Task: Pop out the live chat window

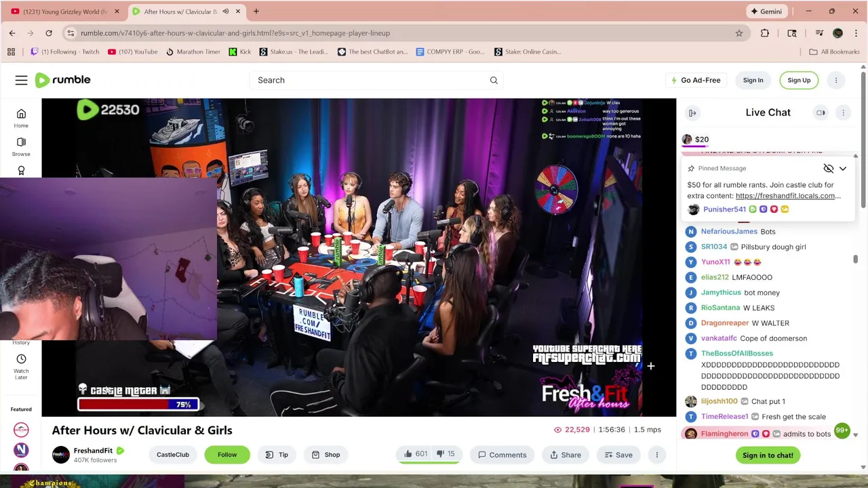Action: pos(821,113)
